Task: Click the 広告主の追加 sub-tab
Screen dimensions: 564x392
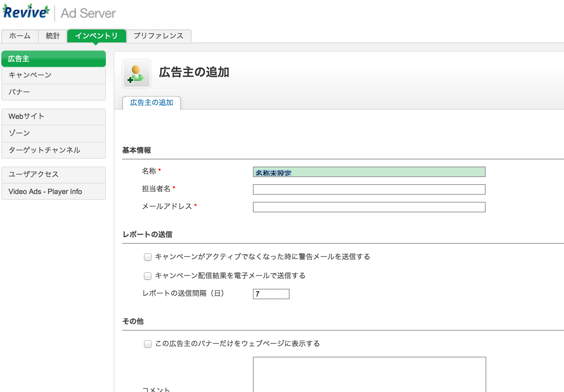Action: pyautogui.click(x=151, y=102)
